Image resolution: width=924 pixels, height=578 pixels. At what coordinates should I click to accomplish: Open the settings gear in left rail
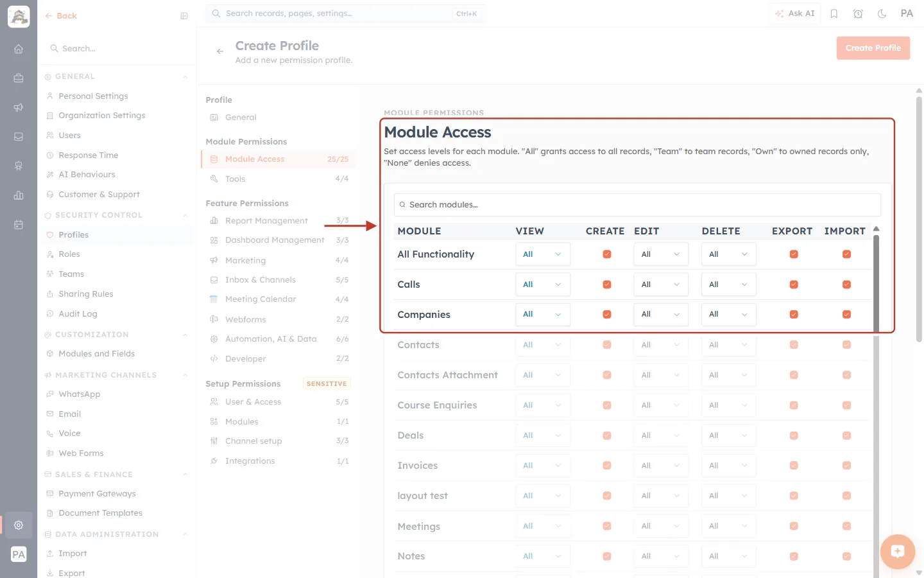(x=19, y=525)
